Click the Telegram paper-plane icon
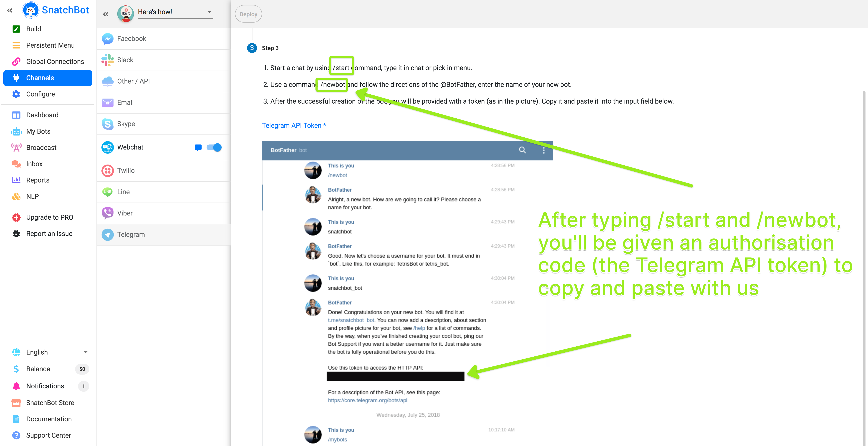868x446 pixels. coord(107,235)
